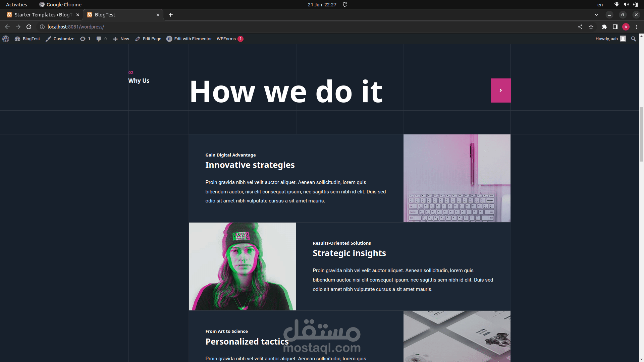Viewport: 644px width, 362px height.
Task: Click the pink arrow button beside How we do it
Action: tap(500, 90)
